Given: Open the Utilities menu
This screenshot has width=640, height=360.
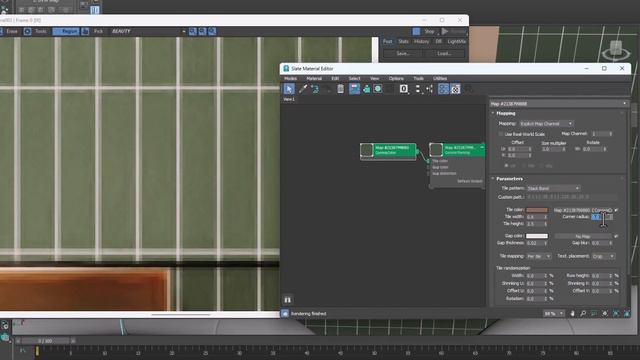Looking at the screenshot, I should pos(440,78).
